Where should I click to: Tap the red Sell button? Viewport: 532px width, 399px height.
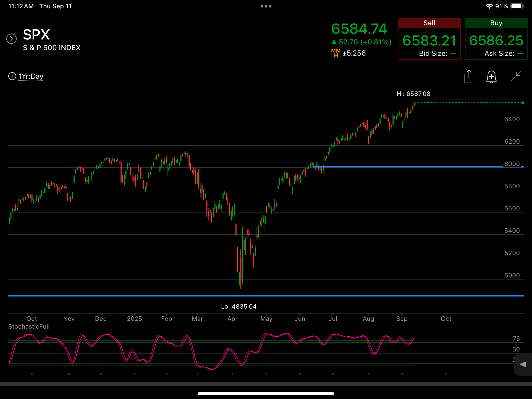point(429,39)
